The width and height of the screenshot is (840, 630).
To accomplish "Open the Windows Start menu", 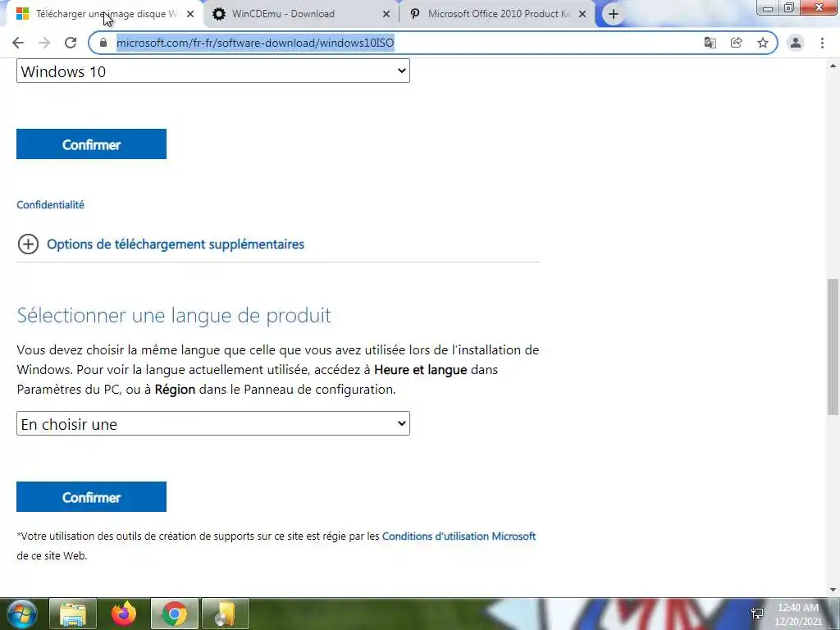I will point(21,614).
